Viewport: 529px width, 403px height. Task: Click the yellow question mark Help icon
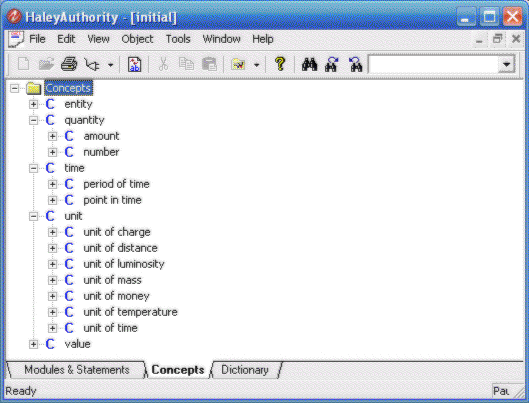(280, 64)
